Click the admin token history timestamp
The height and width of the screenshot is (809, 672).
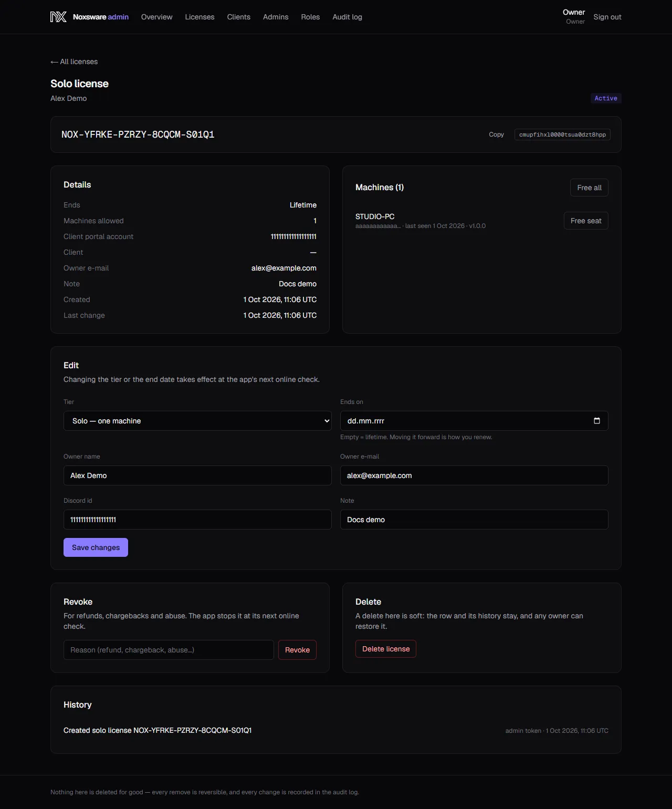click(x=556, y=731)
